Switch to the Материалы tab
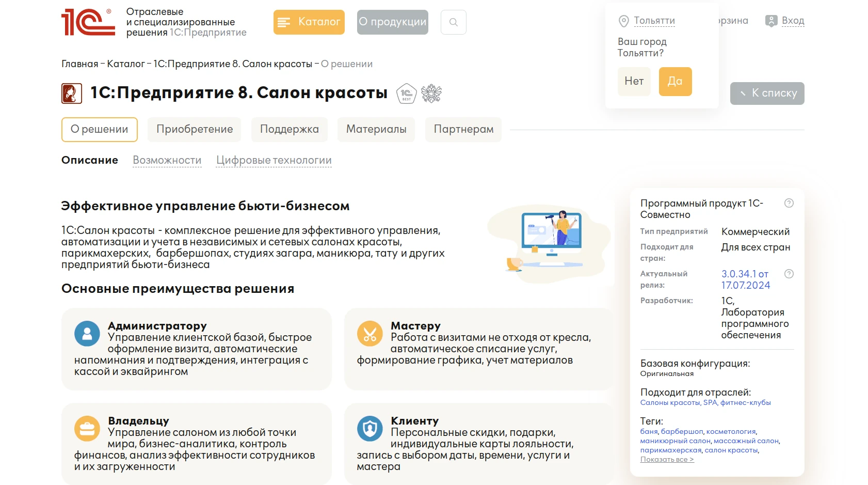The height and width of the screenshot is (485, 868). coord(376,129)
